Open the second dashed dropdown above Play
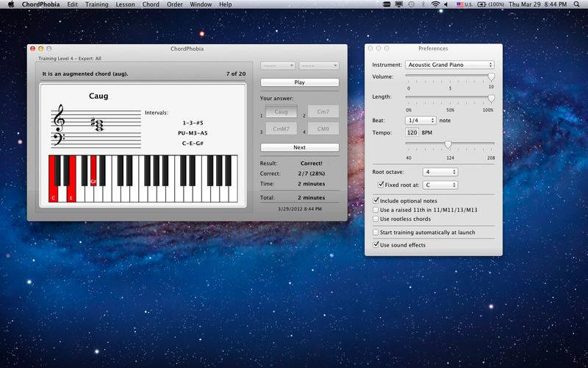 click(x=319, y=66)
